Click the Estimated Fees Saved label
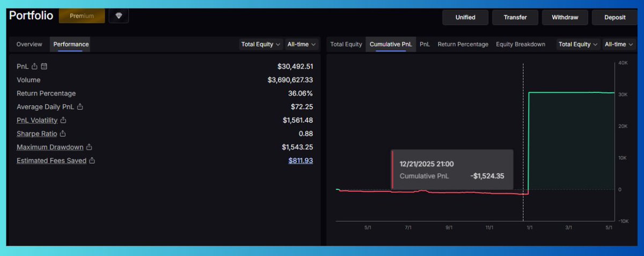644x256 pixels. click(x=52, y=160)
